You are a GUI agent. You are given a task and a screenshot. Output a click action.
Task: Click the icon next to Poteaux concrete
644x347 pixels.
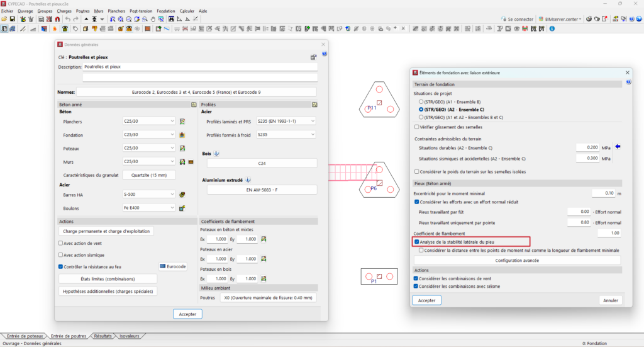click(x=182, y=149)
